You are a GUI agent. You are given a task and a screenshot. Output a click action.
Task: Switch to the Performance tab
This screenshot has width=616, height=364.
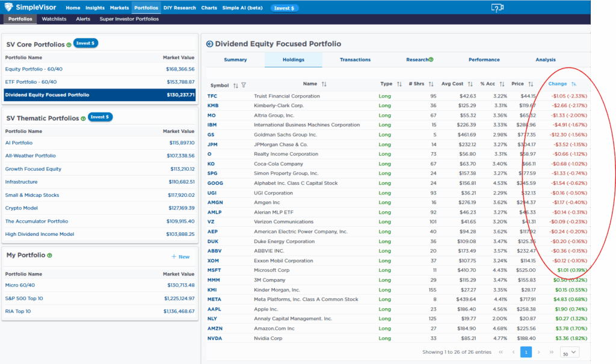[x=484, y=60]
